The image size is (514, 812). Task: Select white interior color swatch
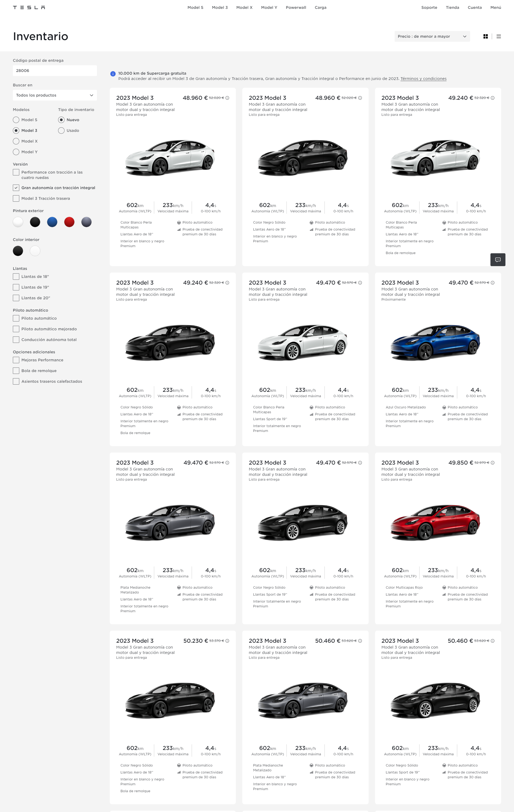point(35,251)
